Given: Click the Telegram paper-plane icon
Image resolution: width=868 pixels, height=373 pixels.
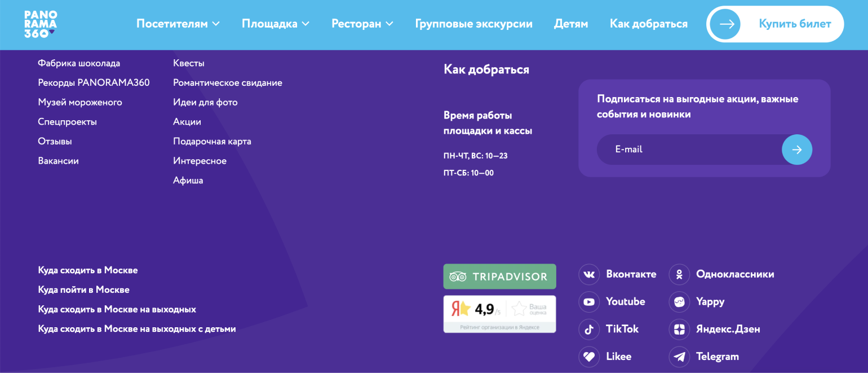Looking at the screenshot, I should 679,357.
